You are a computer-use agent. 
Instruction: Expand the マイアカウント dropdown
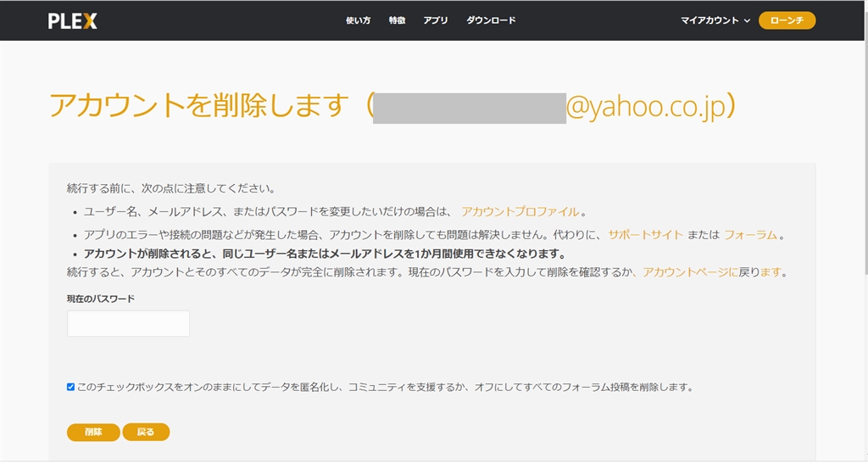pos(715,20)
